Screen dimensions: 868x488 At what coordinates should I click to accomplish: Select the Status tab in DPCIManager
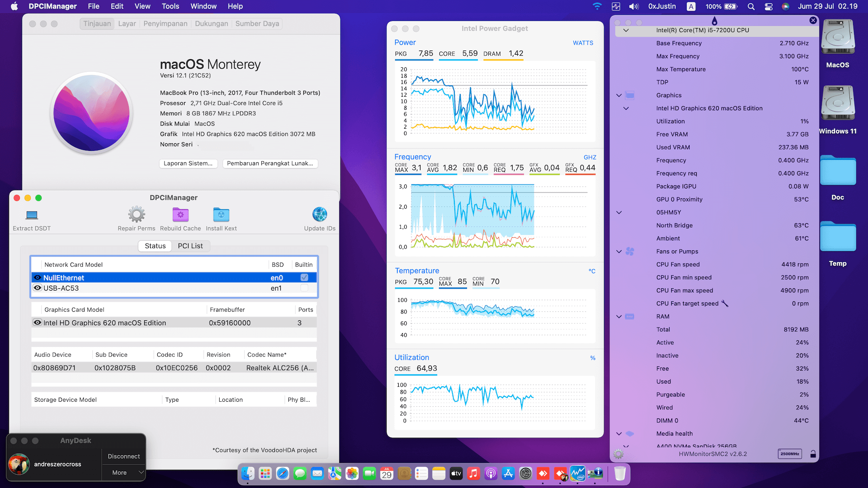155,246
